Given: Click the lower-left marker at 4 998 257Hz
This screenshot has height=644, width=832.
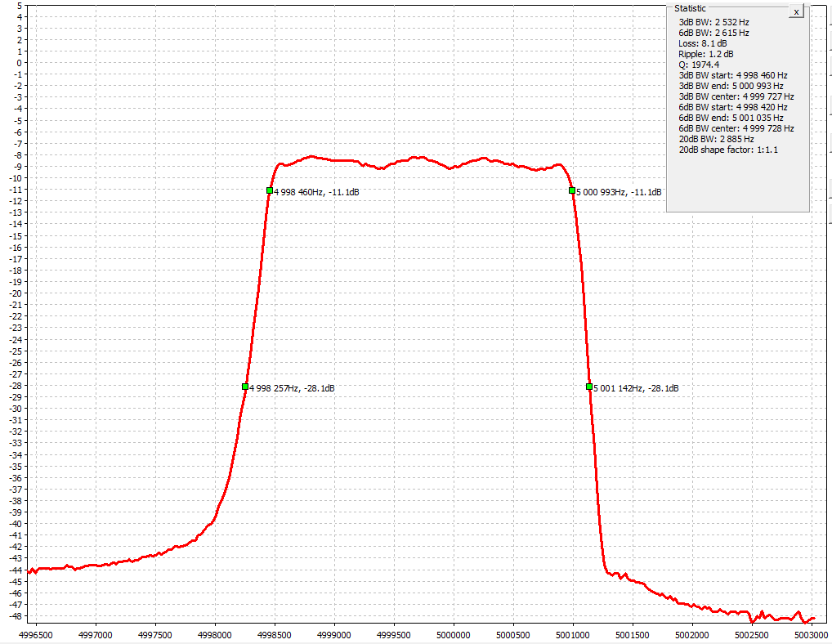Looking at the screenshot, I should click(x=245, y=387).
